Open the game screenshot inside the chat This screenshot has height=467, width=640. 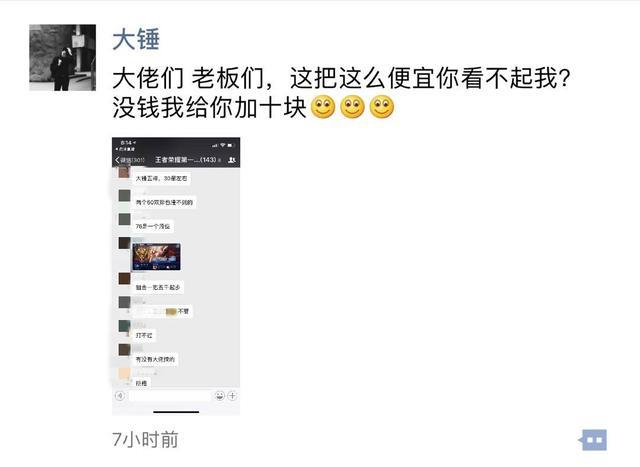click(156, 257)
